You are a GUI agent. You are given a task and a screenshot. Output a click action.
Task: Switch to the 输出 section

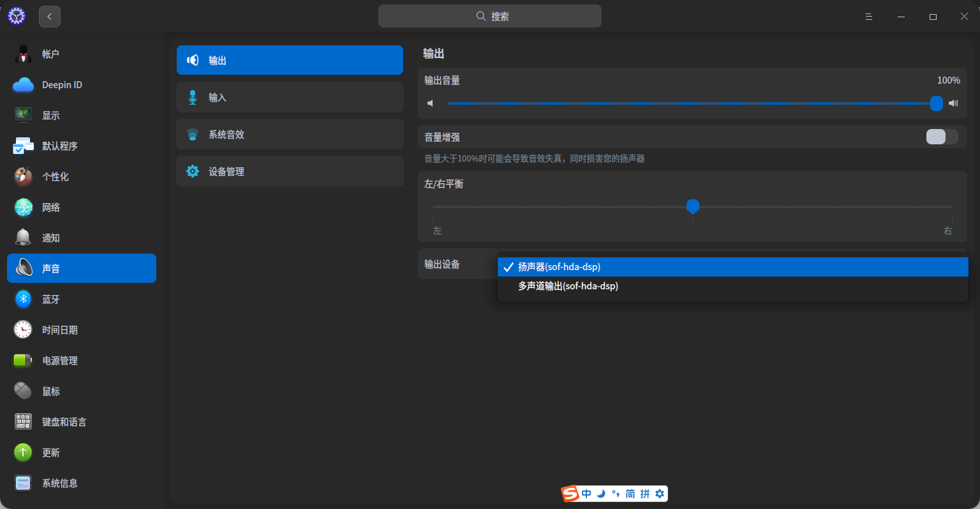tap(290, 60)
